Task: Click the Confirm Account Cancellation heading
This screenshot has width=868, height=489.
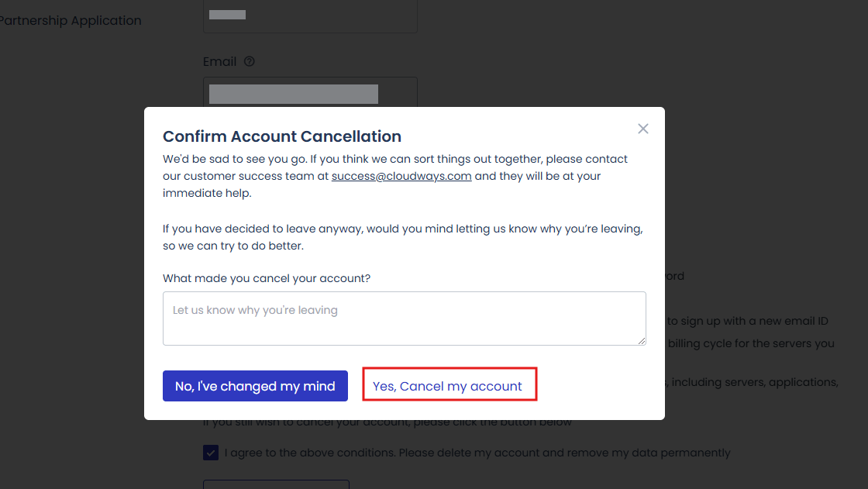Action: tap(282, 136)
